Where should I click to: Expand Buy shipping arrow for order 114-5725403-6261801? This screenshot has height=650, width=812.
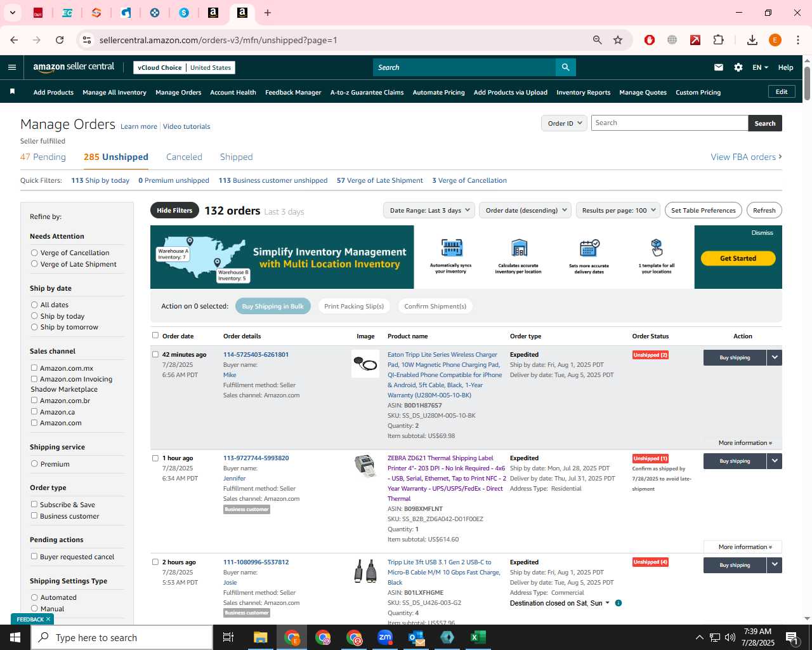[775, 357]
